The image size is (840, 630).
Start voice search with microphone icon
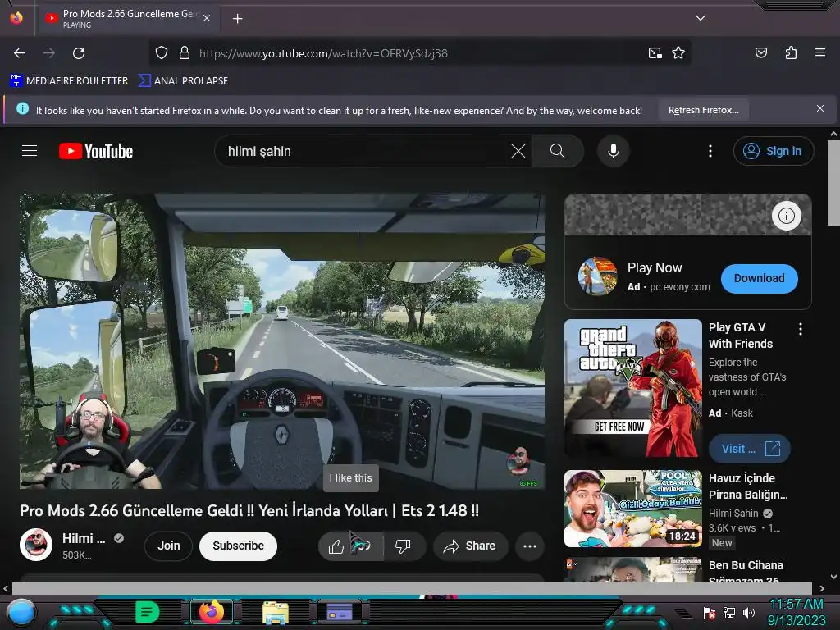[614, 151]
